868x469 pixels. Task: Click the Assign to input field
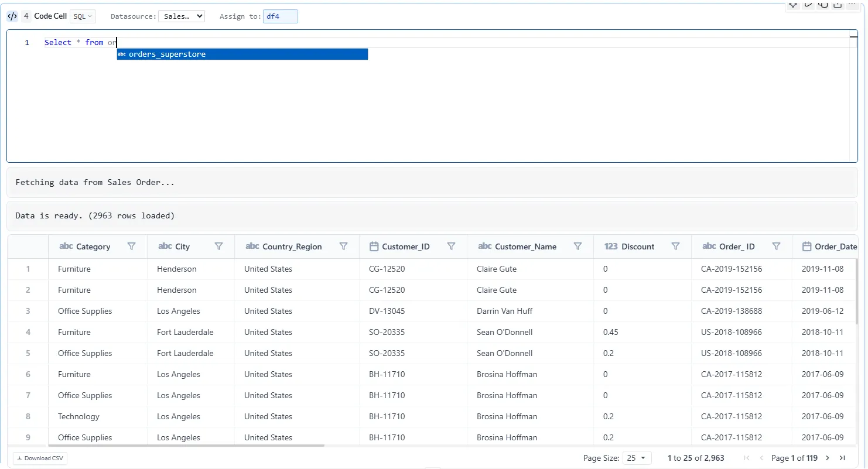(280, 16)
